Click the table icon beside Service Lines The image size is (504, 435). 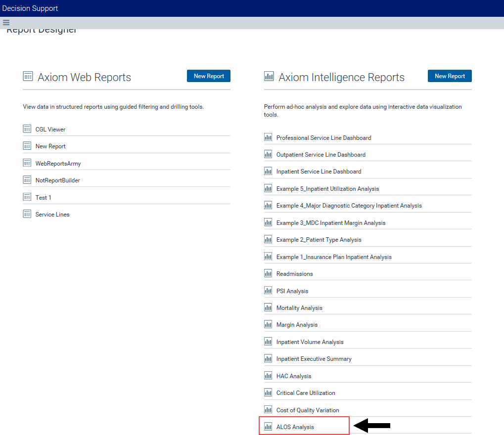(x=27, y=214)
